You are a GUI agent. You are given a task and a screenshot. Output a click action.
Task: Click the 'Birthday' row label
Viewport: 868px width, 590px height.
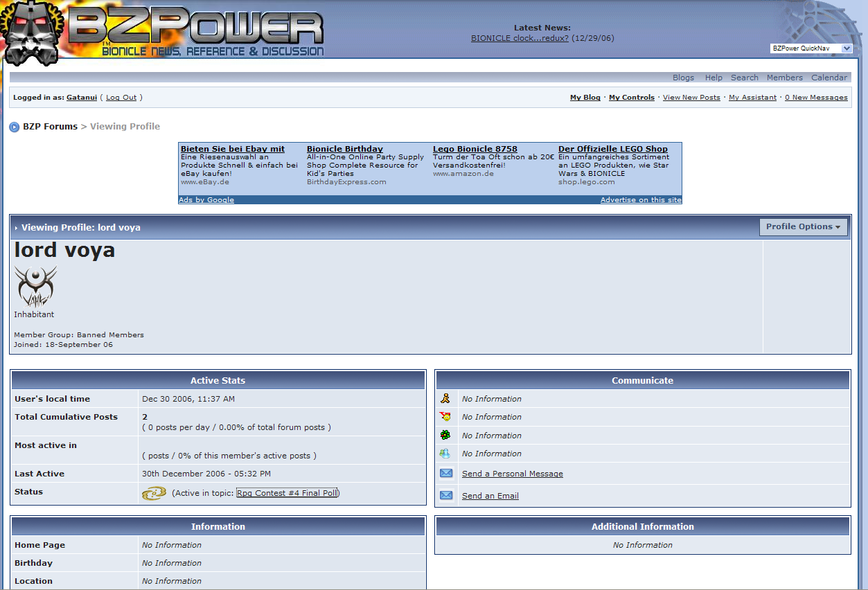click(33, 563)
